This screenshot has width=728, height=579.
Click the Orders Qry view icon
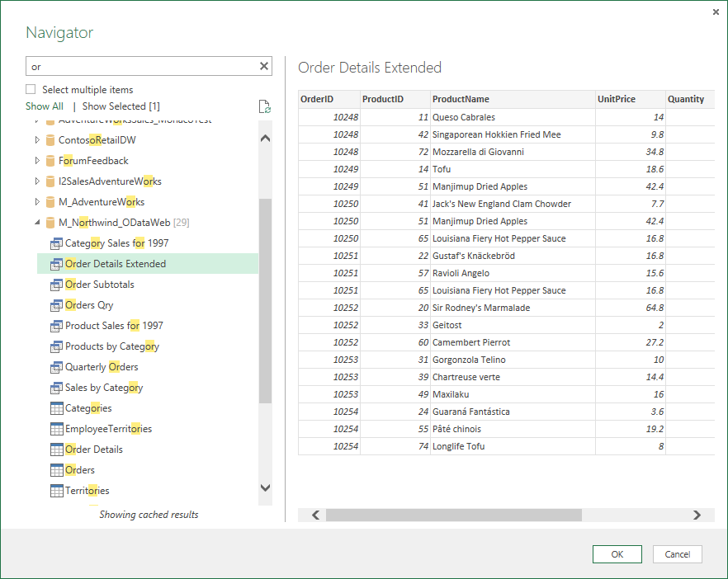[x=57, y=305]
